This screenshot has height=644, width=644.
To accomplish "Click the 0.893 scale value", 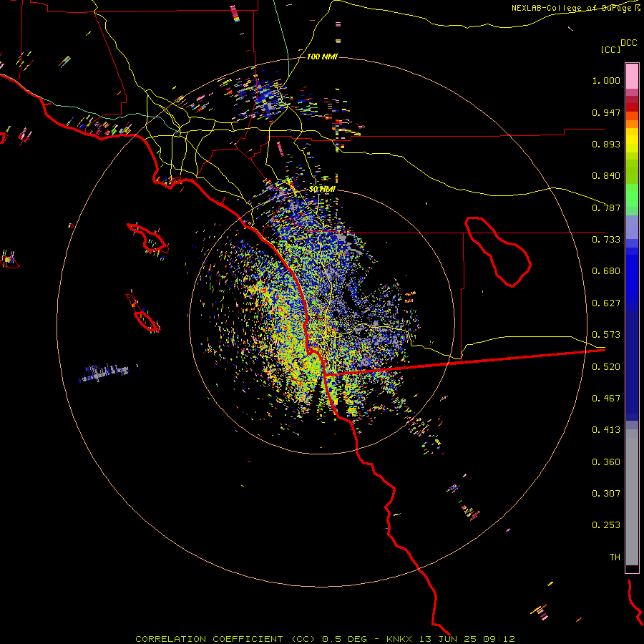I will pos(606,144).
